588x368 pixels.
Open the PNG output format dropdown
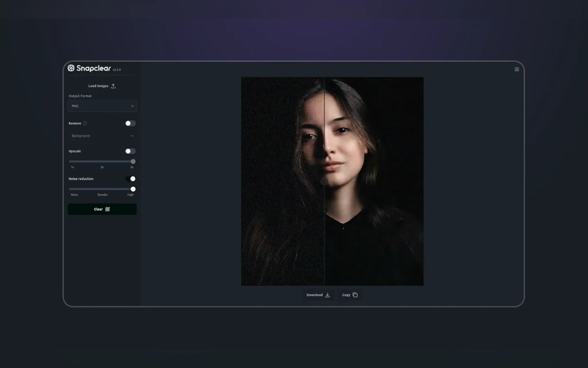pyautogui.click(x=102, y=106)
